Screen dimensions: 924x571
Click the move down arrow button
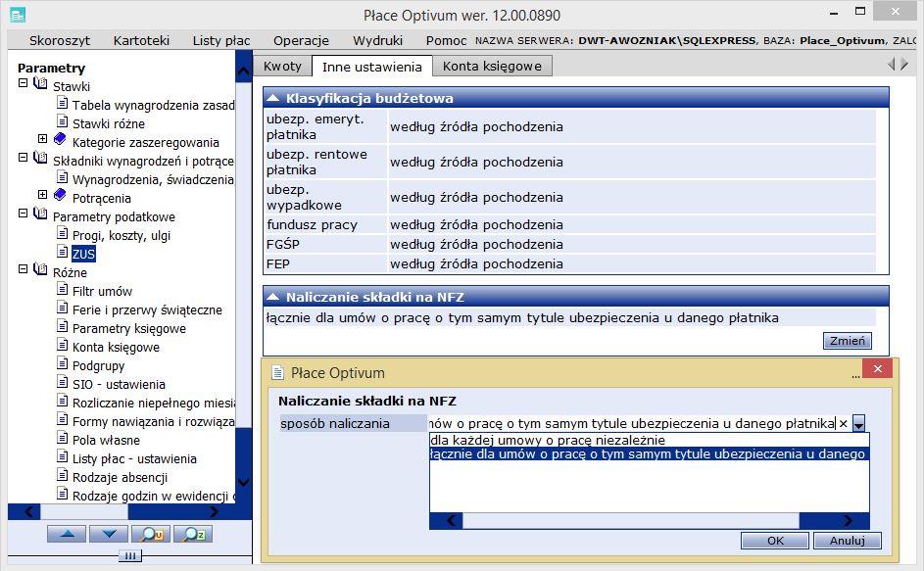pyautogui.click(x=109, y=534)
